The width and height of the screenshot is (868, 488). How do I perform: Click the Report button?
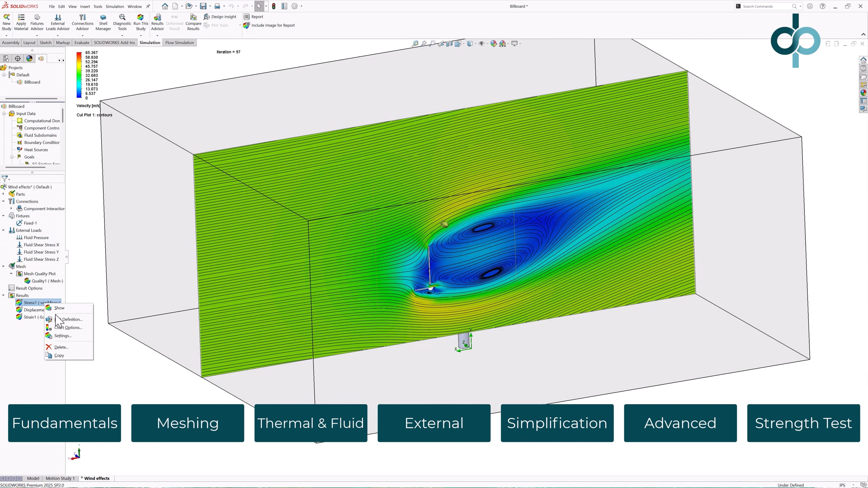tap(254, 17)
